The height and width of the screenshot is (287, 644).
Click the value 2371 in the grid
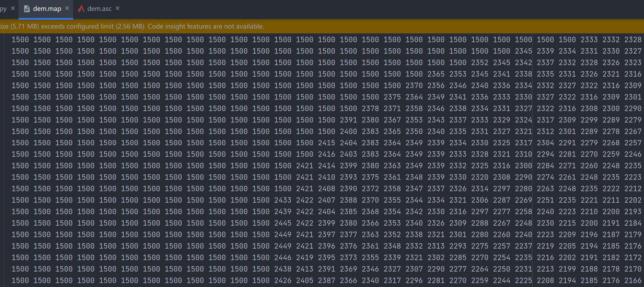pos(392,109)
